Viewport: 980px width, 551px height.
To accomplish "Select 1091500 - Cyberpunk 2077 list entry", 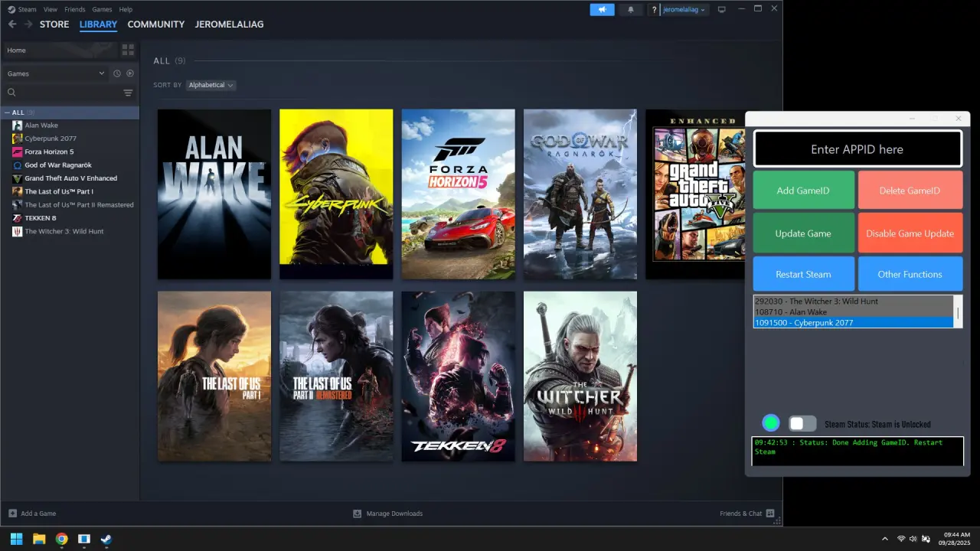I will (x=854, y=323).
